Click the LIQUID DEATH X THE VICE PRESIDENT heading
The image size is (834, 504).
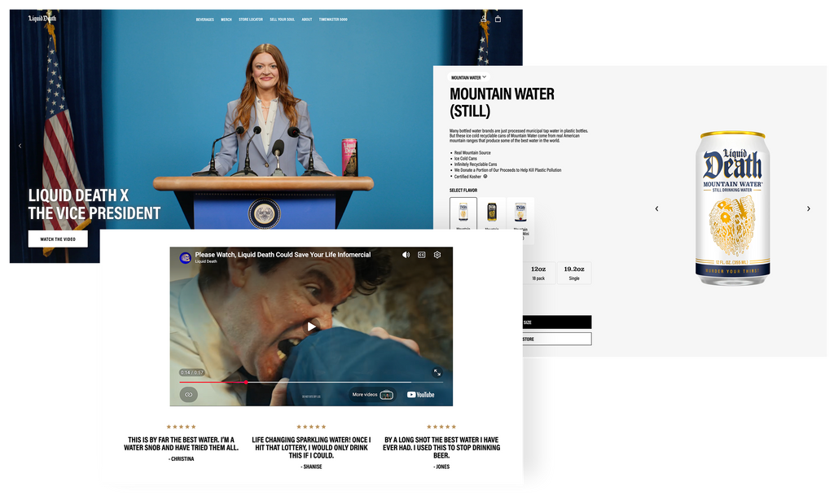pos(94,204)
